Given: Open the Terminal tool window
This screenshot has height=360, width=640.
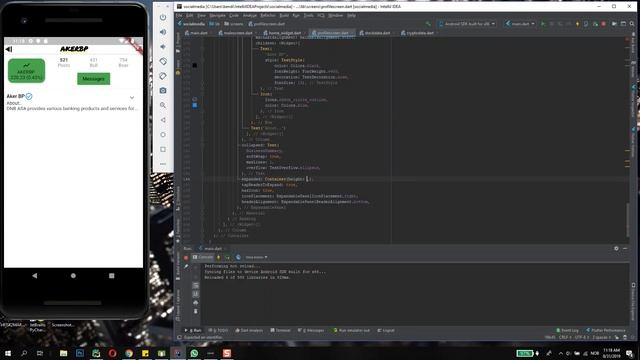Looking at the screenshot, I should [280, 330].
